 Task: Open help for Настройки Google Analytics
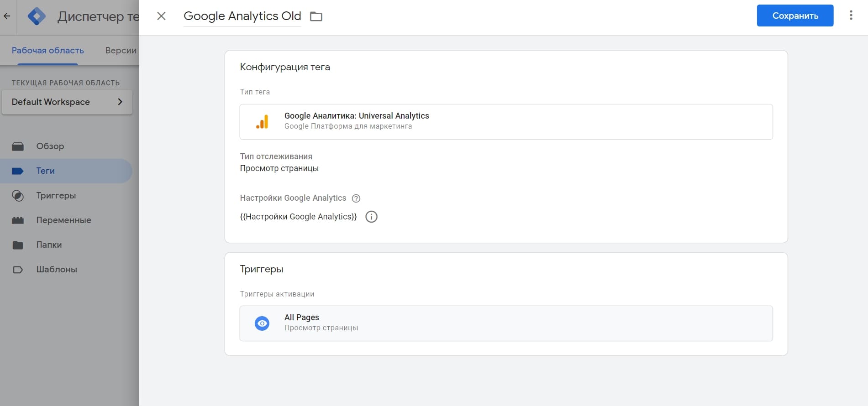[356, 198]
